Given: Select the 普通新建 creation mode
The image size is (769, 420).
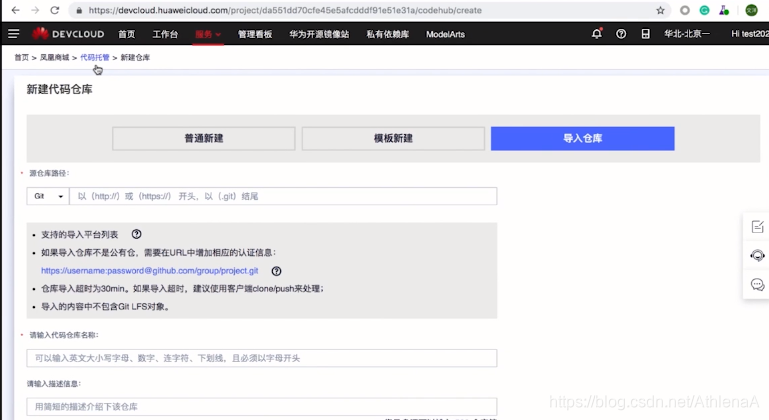Looking at the screenshot, I should [204, 138].
